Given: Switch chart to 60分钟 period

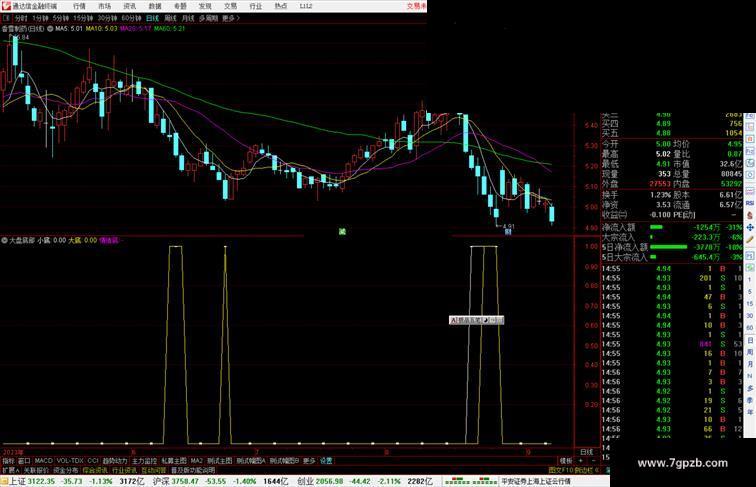Looking at the screenshot, I should tap(131, 18).
